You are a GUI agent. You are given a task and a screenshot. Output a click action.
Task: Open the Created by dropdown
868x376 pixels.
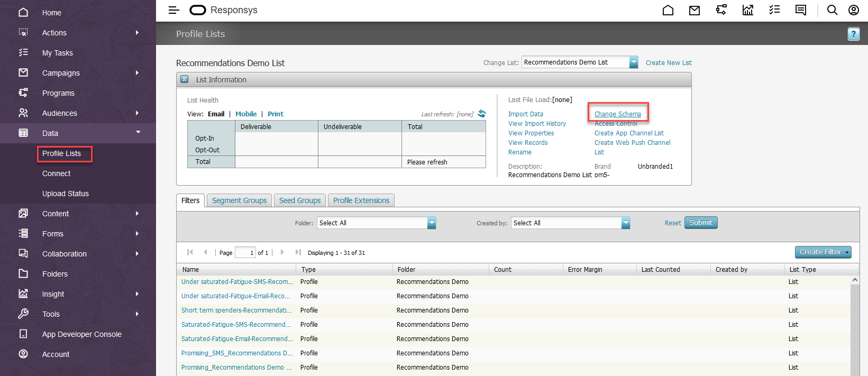(626, 223)
